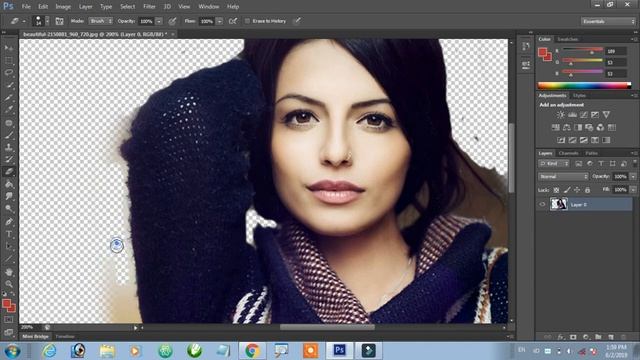This screenshot has width=640, height=360.
Task: Open the brush preset picker arrow
Action: click(47, 21)
